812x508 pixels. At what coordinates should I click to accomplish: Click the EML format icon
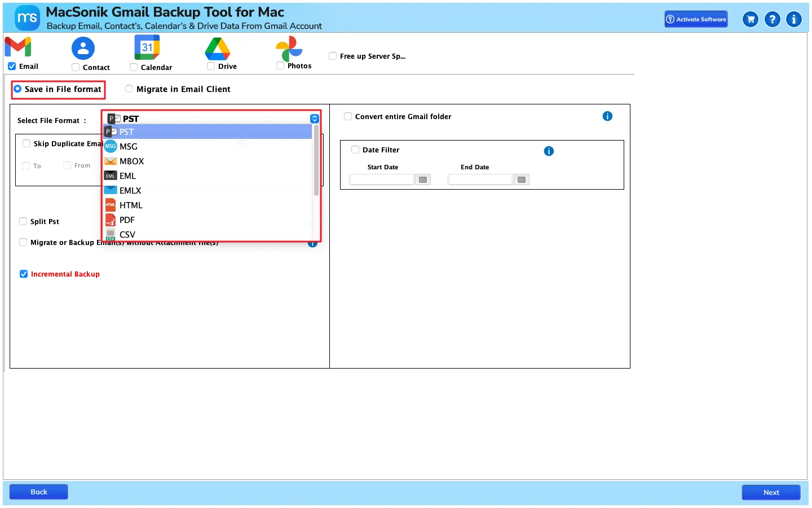coord(111,176)
